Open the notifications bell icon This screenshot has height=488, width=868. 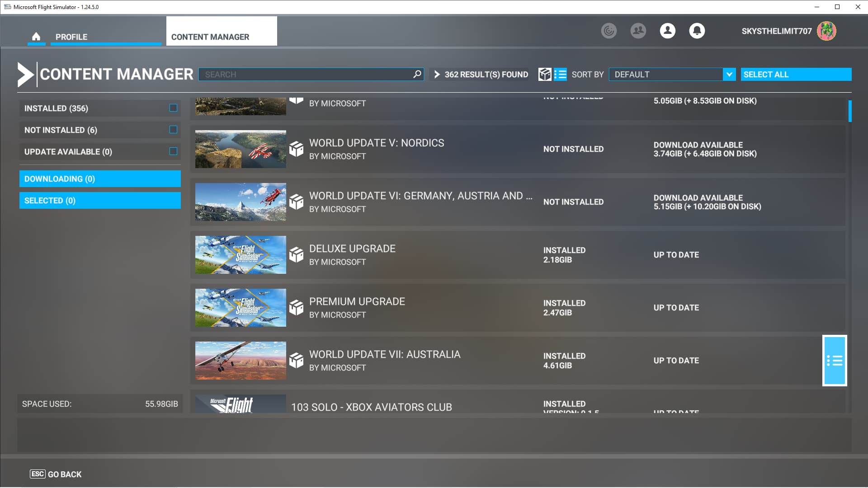click(x=697, y=31)
